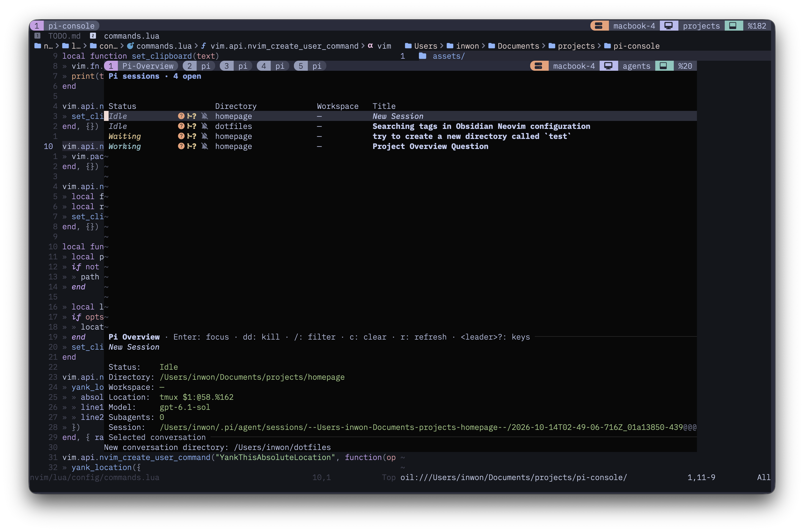Click the Workspace column header

[338, 106]
